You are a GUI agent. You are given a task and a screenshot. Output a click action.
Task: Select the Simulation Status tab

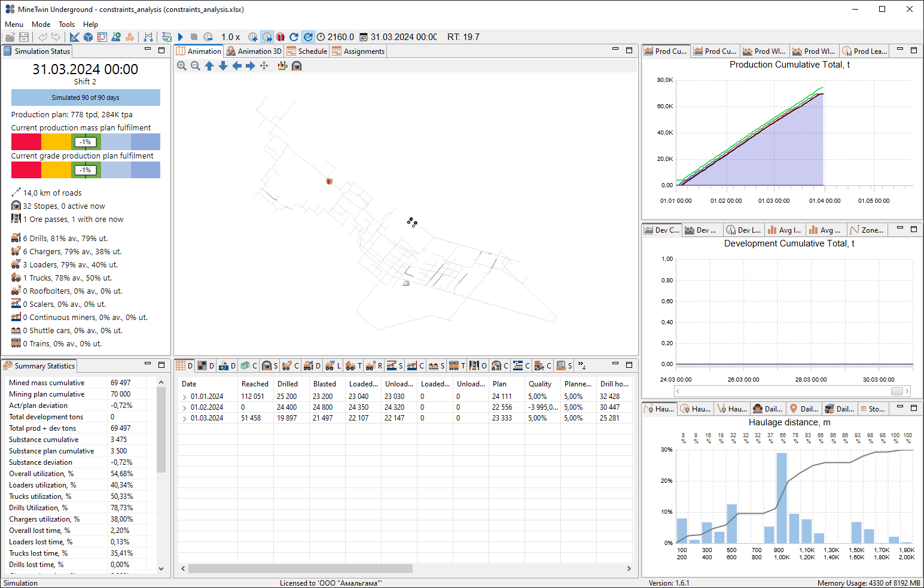point(37,51)
